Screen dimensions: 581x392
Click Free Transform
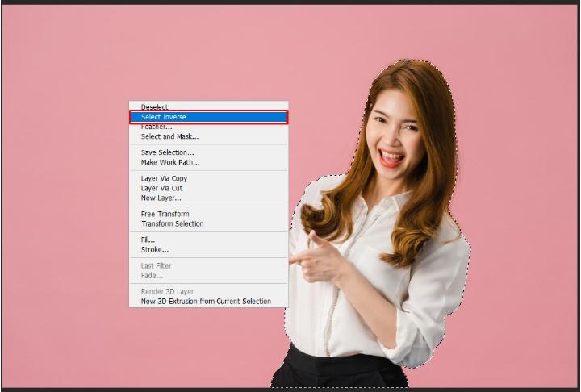[x=208, y=214]
